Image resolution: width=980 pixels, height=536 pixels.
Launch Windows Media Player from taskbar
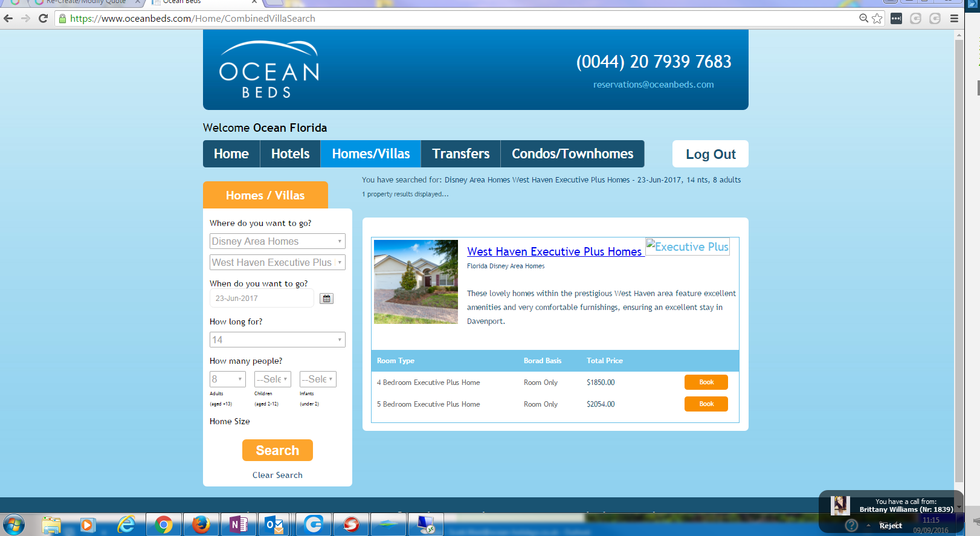[88, 525]
